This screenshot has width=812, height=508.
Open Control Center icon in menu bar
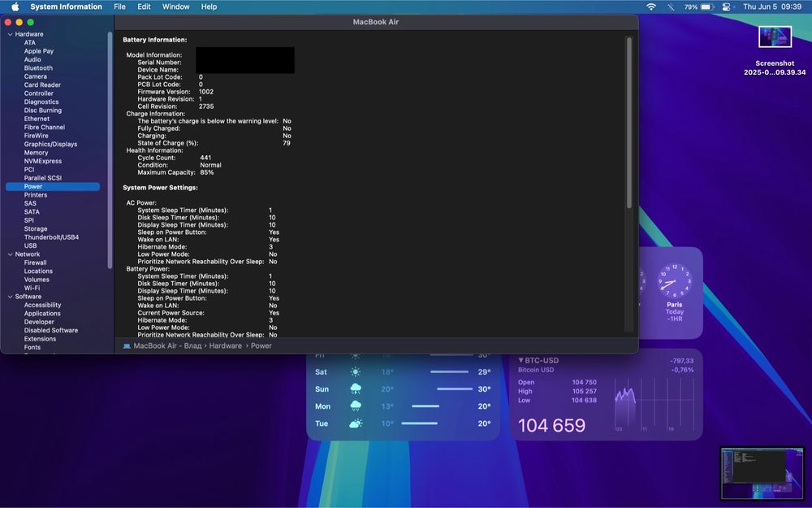pyautogui.click(x=726, y=7)
